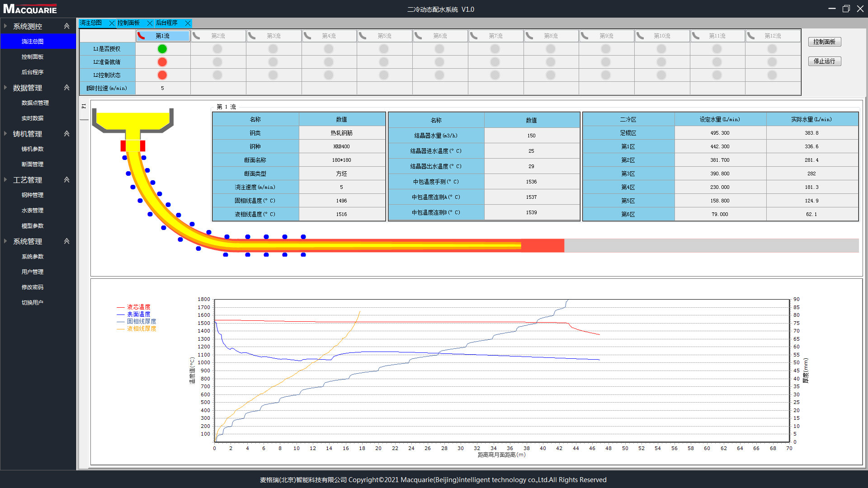The height and width of the screenshot is (488, 868).
Task: Open 用户管理 sidebar link
Action: pos(33,272)
